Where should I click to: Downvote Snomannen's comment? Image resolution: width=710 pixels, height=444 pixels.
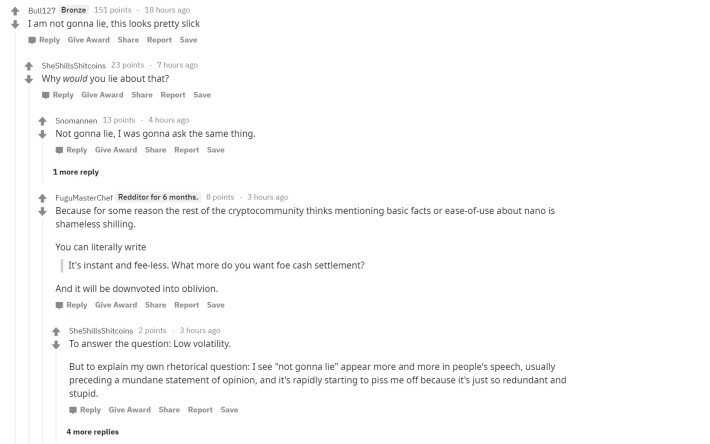[42, 134]
